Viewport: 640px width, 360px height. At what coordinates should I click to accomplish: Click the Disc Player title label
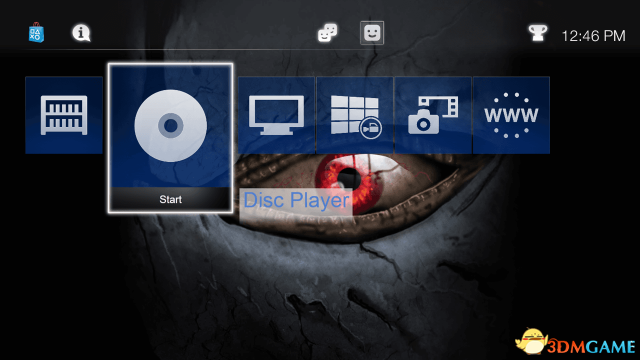click(296, 200)
